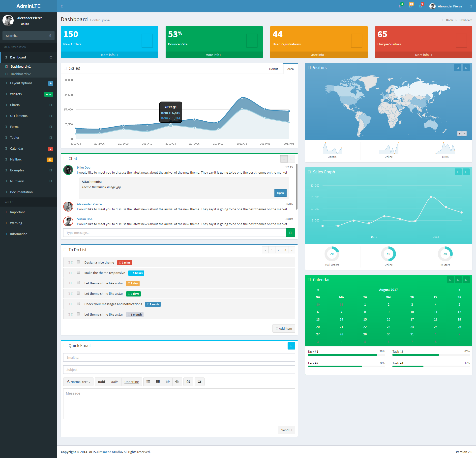The image size is (476, 458).
Task: Click the indent icon in the email toolbar
Action: (x=177, y=382)
